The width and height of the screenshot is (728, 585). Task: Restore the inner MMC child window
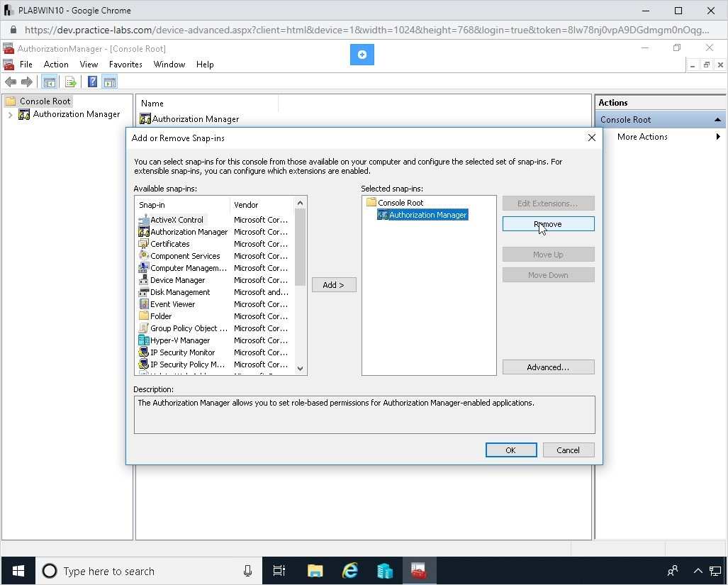(706, 65)
